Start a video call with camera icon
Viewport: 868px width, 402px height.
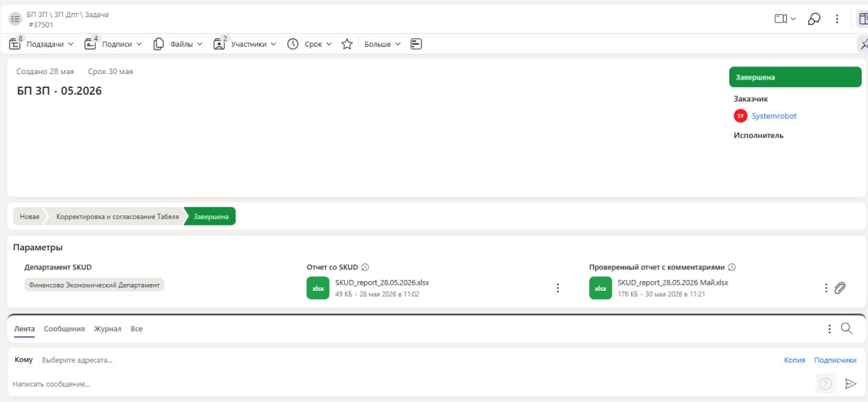(x=781, y=19)
